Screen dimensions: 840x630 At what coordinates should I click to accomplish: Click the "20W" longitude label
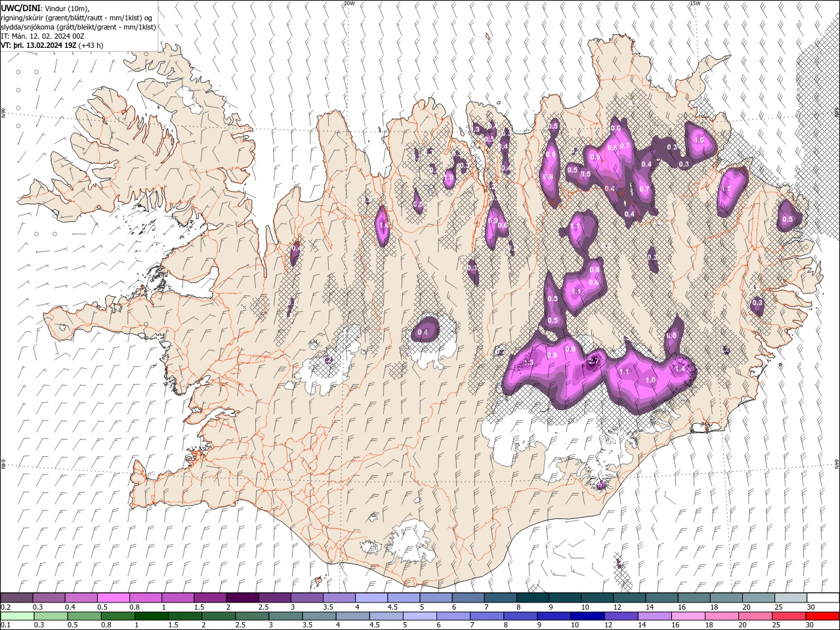coord(349,3)
